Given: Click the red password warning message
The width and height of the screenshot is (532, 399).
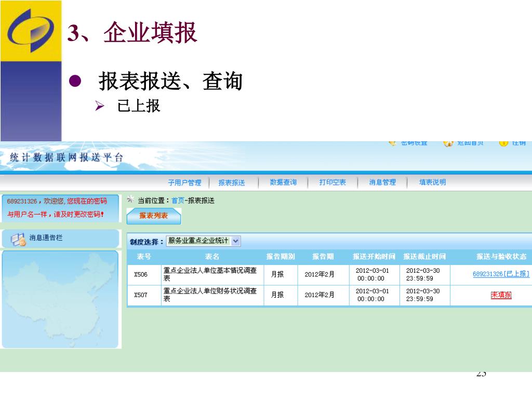Looking at the screenshot, I should pyautogui.click(x=57, y=208).
